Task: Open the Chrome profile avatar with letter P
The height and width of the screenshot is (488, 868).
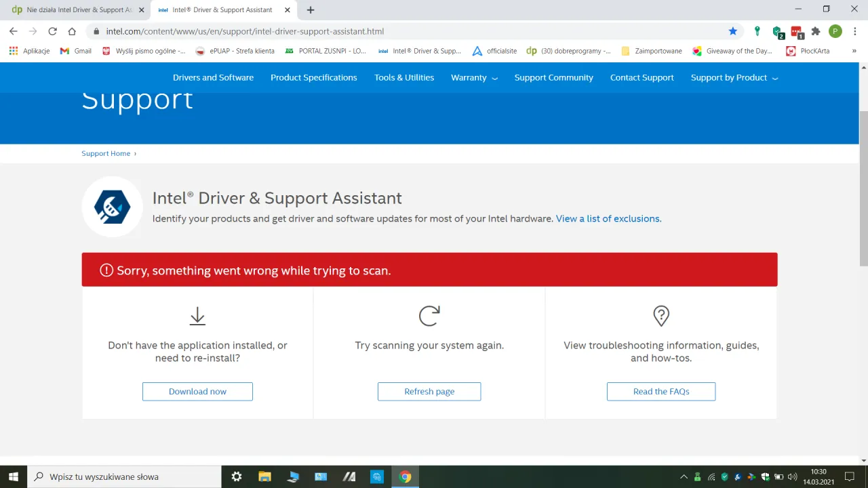Action: pos(835,31)
